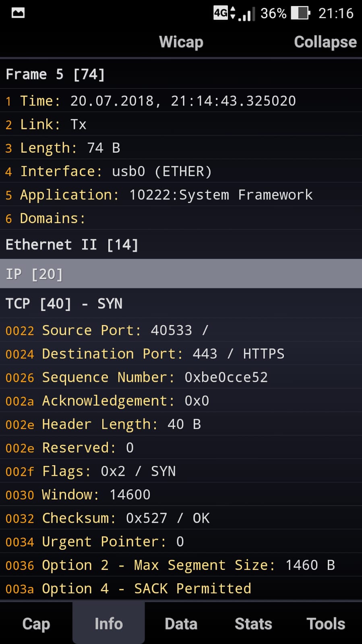
Task: Tap the battery icon in status bar
Action: coord(300,13)
